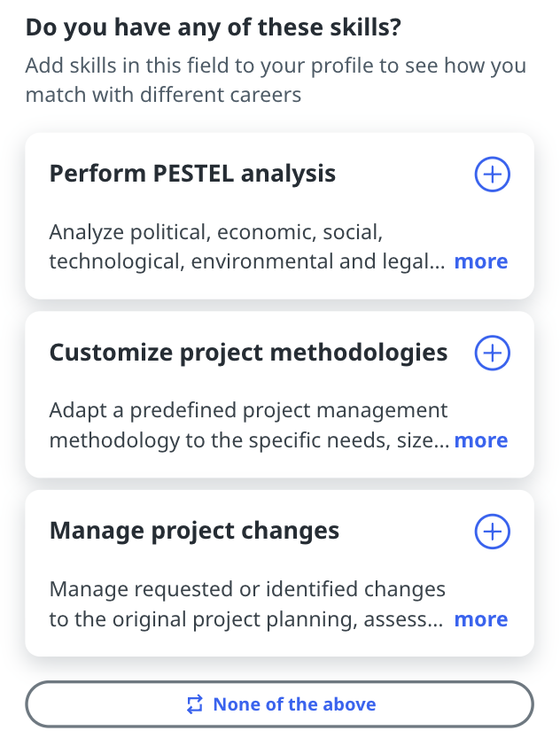This screenshot has height=746, width=560.
Task: Click 'Analyze political, economic, social' text
Action: click(x=215, y=232)
